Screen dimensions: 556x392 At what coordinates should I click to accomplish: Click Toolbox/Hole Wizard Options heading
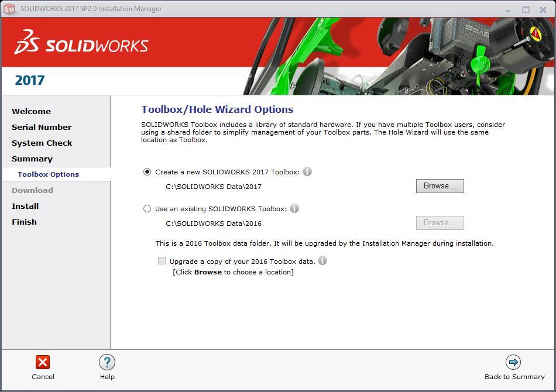[217, 109]
